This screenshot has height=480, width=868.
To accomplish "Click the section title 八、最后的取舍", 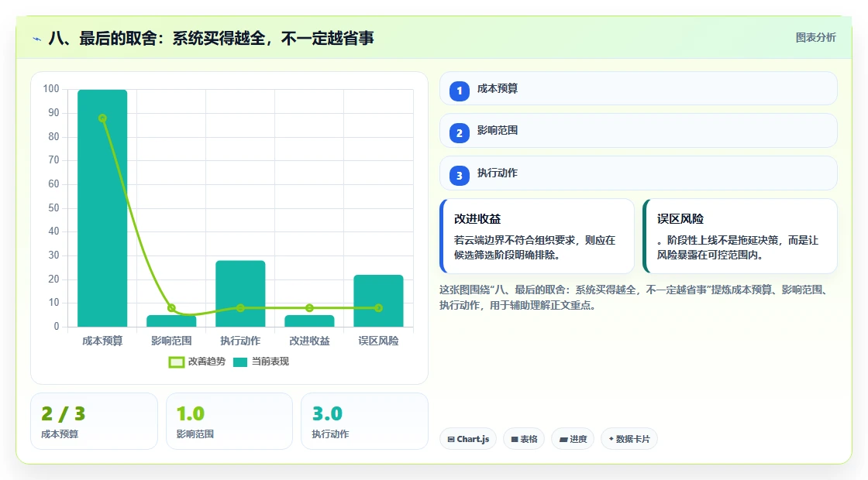I will pos(211,38).
